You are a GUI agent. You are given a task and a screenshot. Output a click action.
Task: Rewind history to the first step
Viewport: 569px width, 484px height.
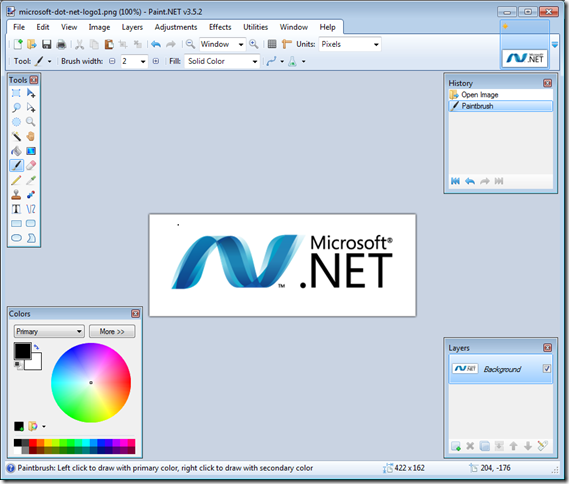[x=455, y=181]
